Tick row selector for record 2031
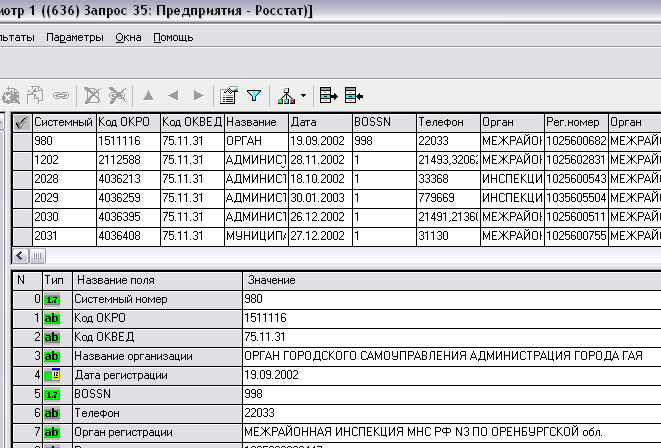 [22, 236]
